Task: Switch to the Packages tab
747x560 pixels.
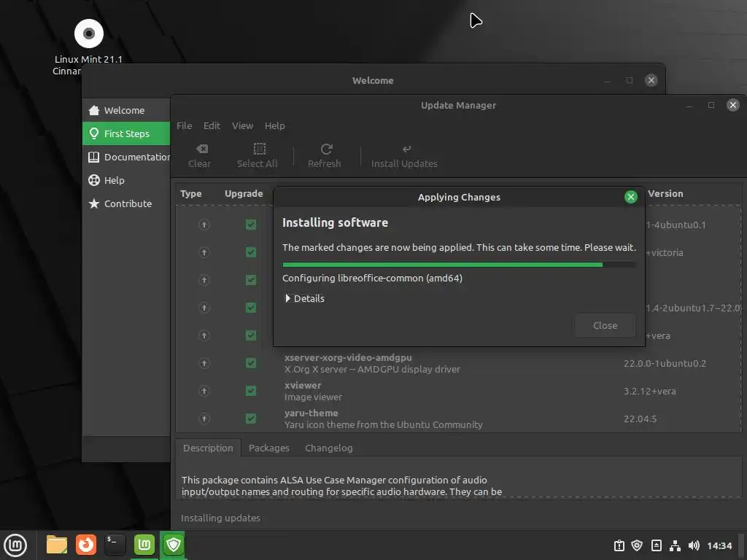Action: coord(269,448)
